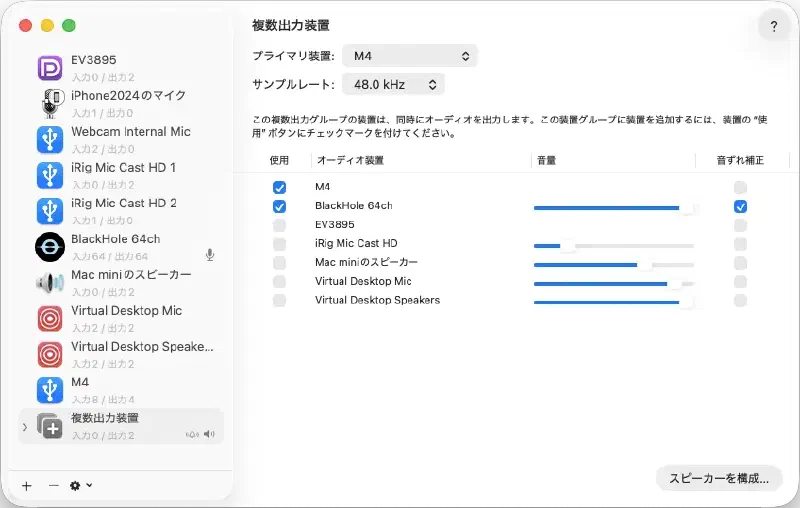Open the プライマリ装置 M4 dropdown
The image size is (800, 508).
point(410,56)
